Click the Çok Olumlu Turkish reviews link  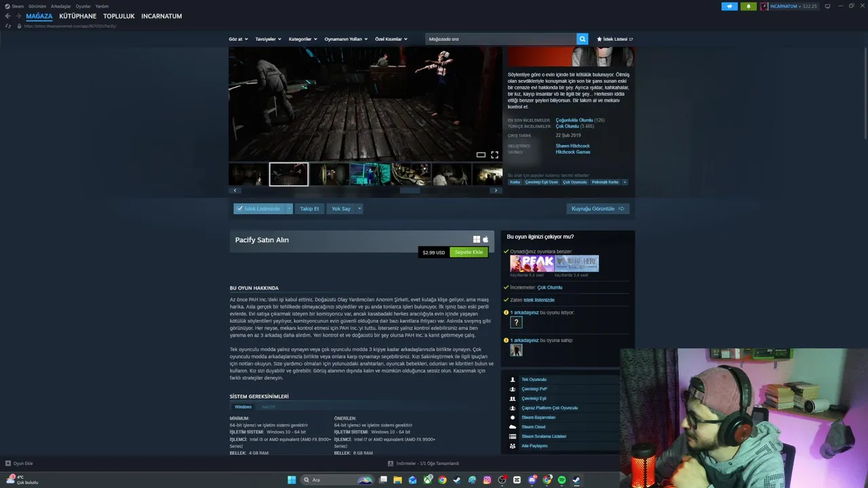568,126
